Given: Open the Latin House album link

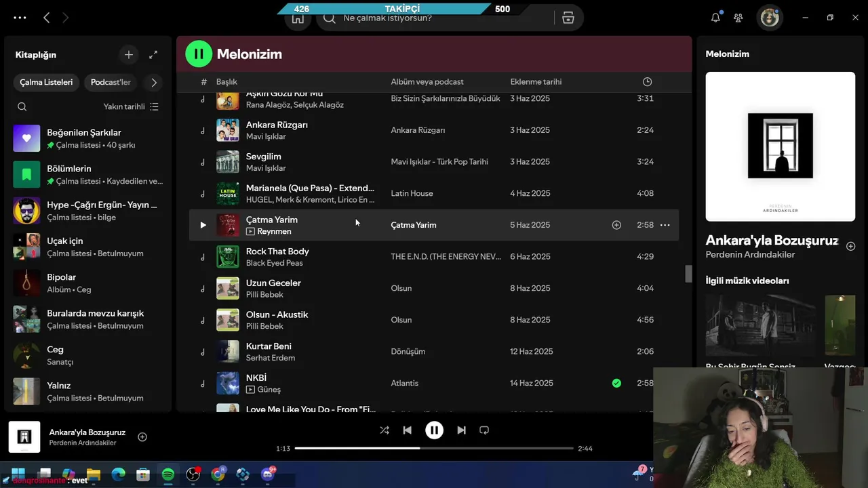Looking at the screenshot, I should pyautogui.click(x=412, y=193).
